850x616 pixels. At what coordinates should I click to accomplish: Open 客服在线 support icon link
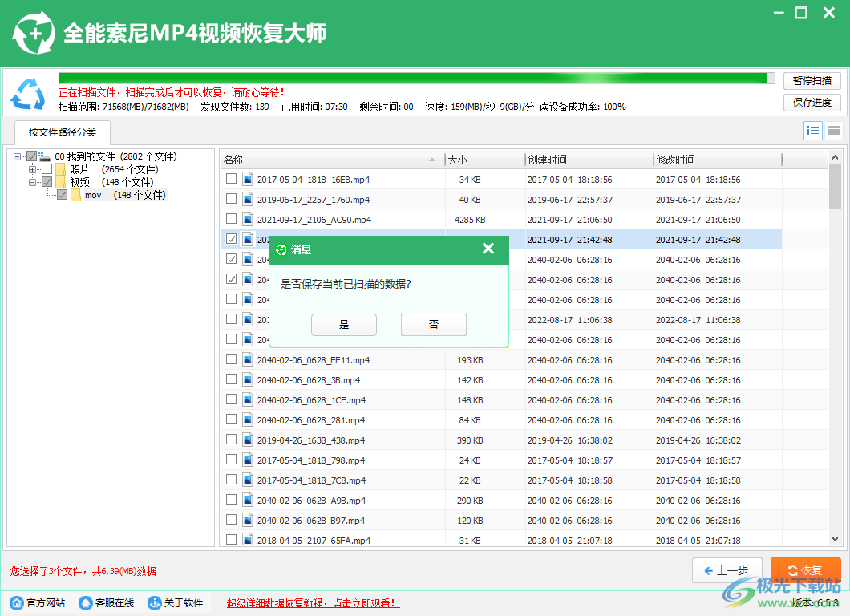point(86,602)
